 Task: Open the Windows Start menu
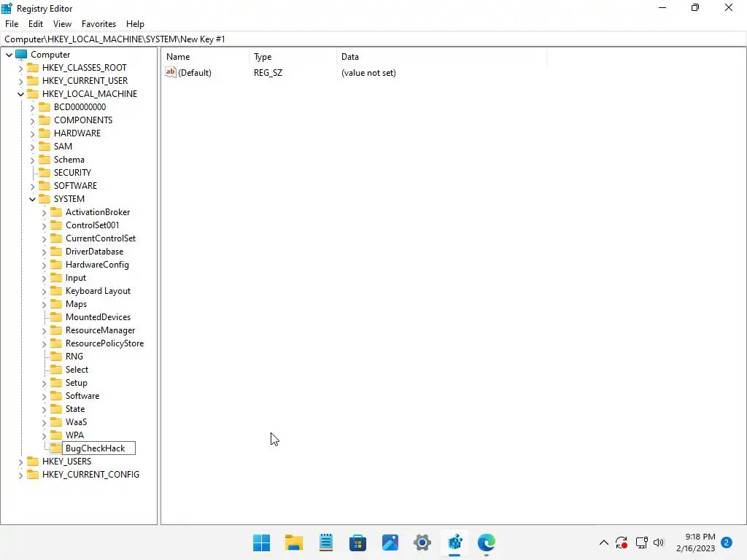click(x=262, y=542)
